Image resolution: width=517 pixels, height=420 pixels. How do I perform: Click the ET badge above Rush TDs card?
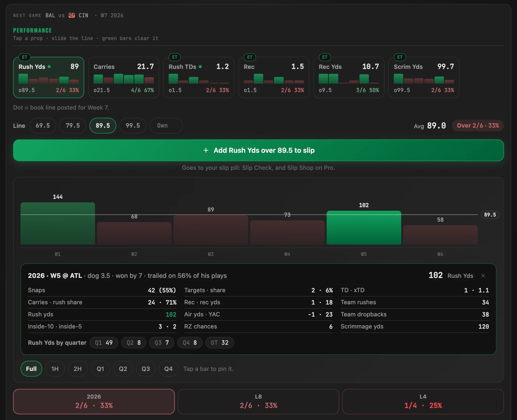[x=175, y=57]
